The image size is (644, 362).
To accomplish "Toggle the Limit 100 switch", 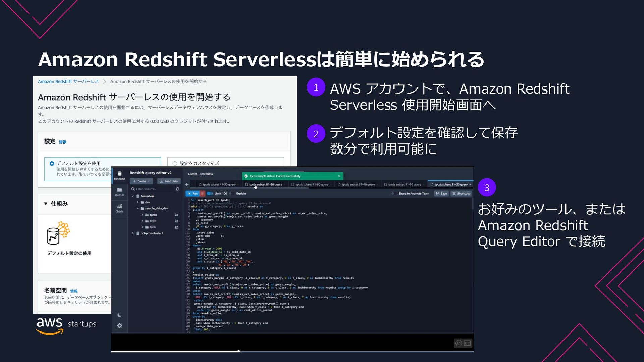I will click(x=210, y=194).
